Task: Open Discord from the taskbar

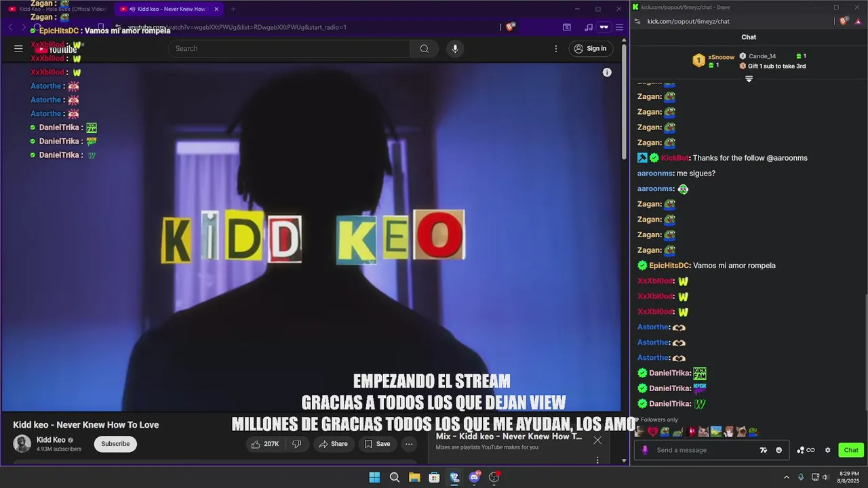Action: (475, 477)
